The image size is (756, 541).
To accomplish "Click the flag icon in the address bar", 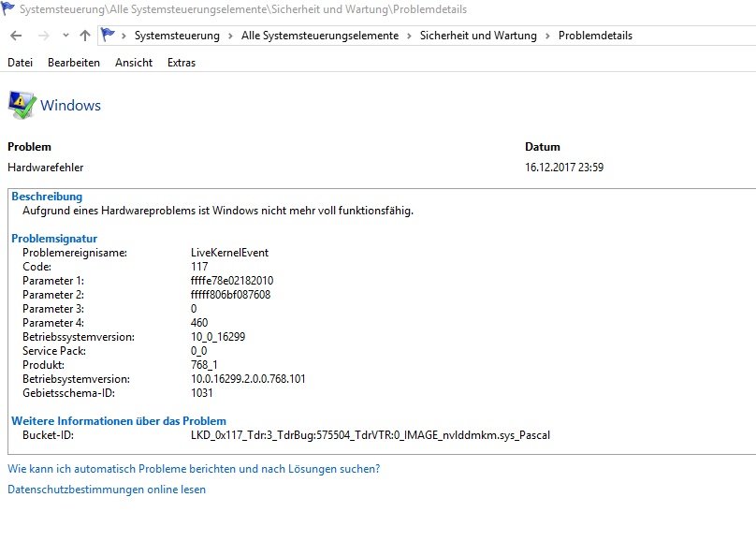I will pyautogui.click(x=108, y=35).
